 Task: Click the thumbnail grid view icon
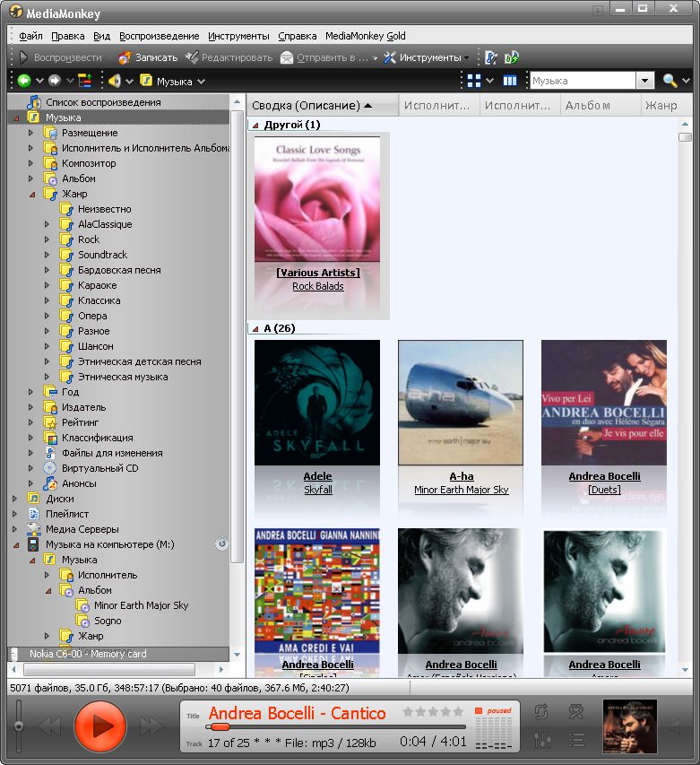[474, 81]
